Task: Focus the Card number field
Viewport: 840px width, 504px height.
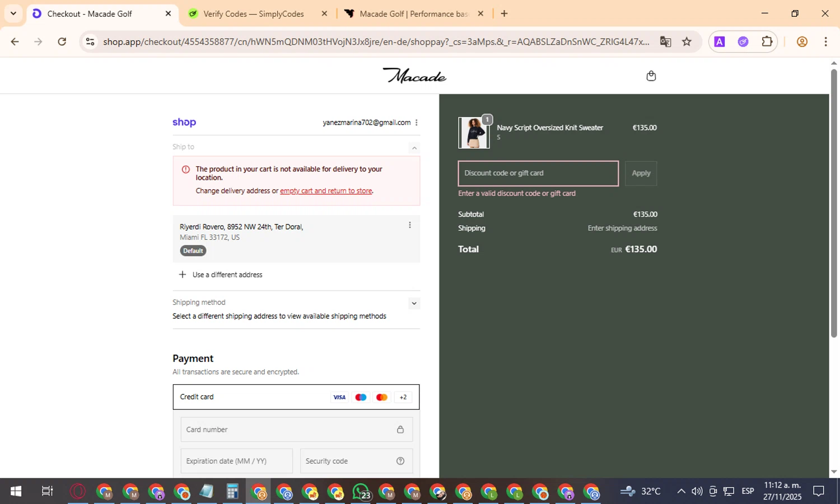Action: pos(296,430)
